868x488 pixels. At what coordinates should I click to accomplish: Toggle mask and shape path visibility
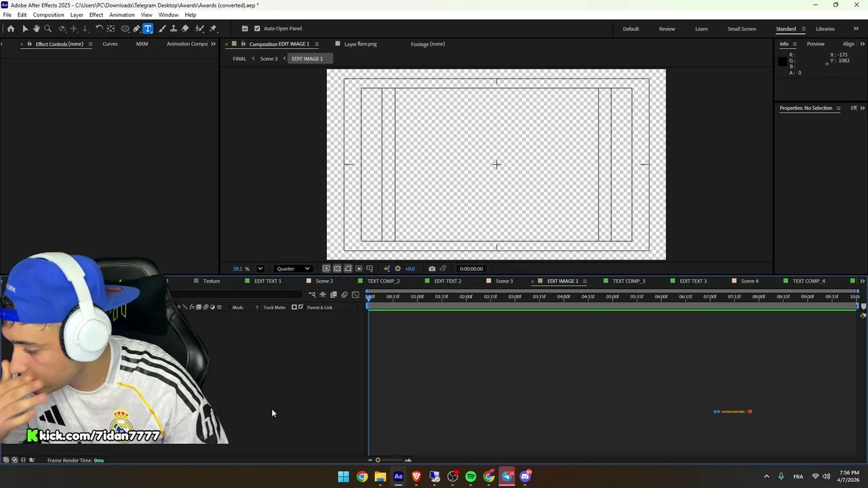pyautogui.click(x=348, y=268)
